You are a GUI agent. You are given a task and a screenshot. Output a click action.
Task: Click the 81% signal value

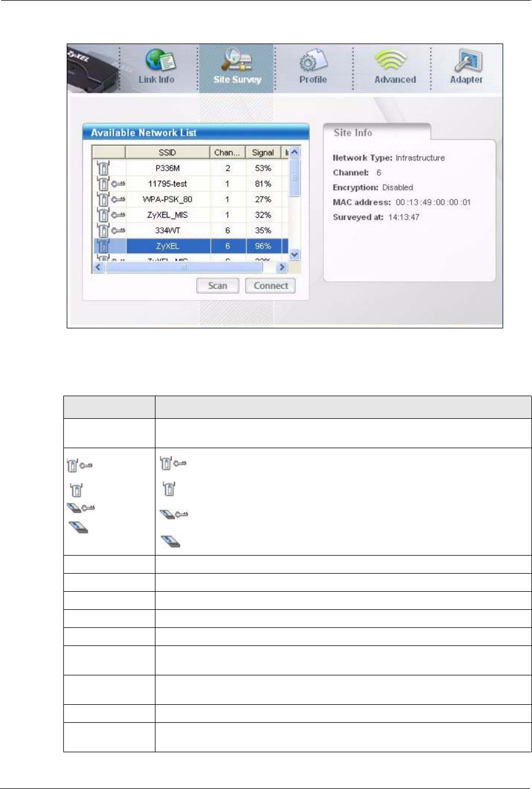[x=263, y=184]
